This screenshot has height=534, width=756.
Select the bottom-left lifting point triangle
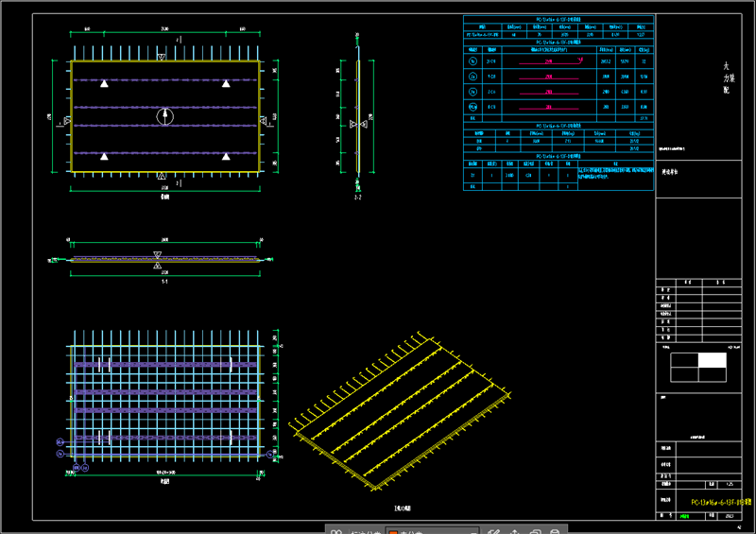[x=104, y=156]
